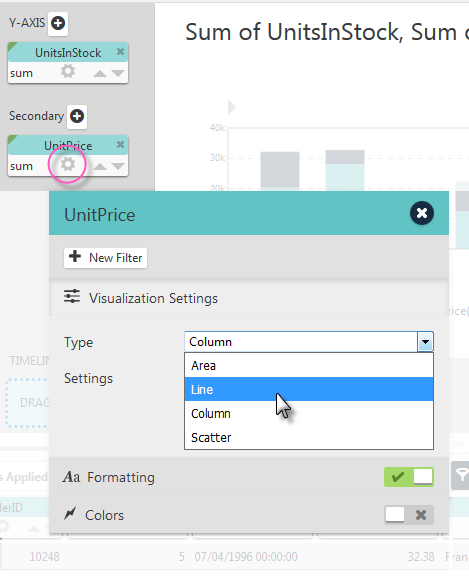This screenshot has width=469, height=584.
Task: Toggle the Formatting switch off
Action: [409, 477]
